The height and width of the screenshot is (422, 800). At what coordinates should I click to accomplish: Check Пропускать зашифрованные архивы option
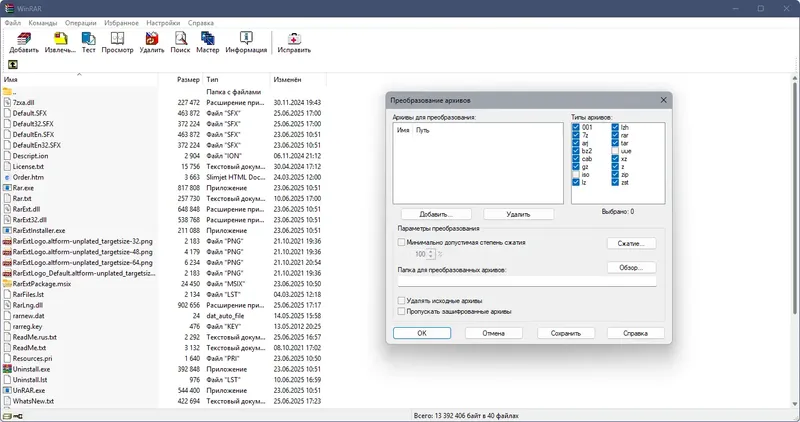(x=402, y=311)
